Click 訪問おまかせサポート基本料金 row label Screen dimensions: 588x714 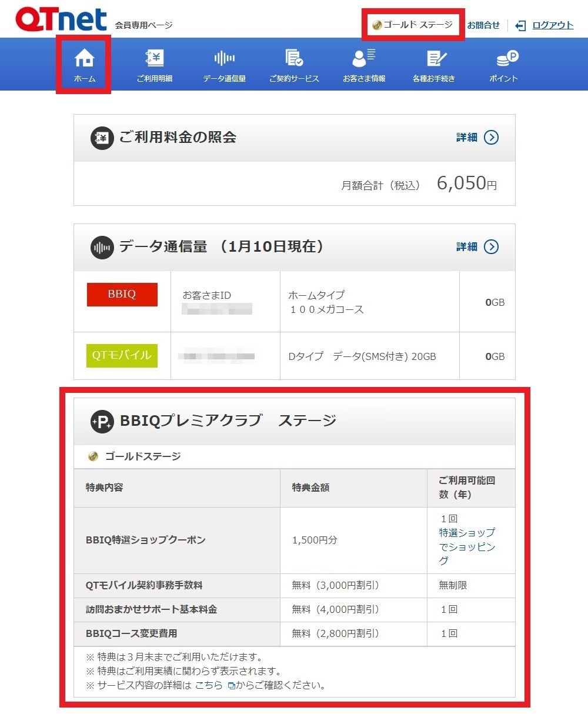click(152, 610)
